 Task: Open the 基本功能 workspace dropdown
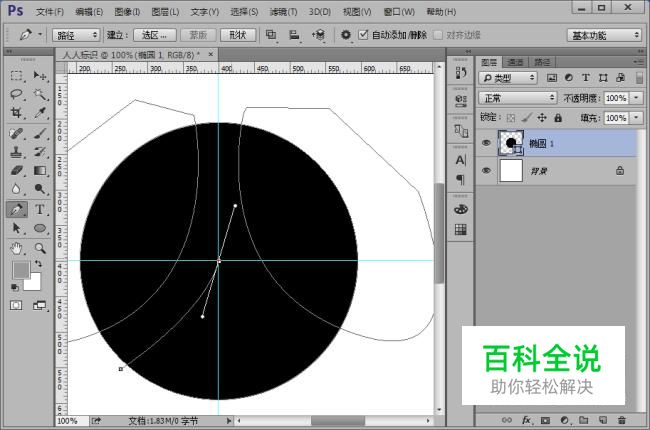(x=604, y=35)
